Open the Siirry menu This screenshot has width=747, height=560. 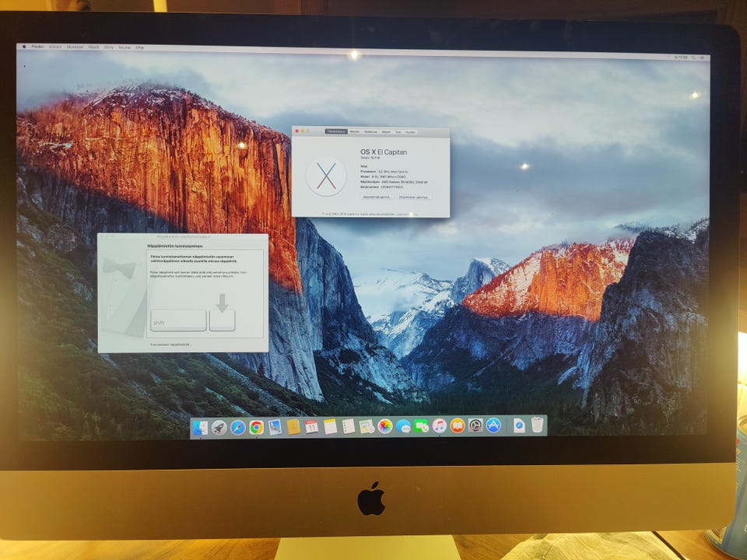point(109,47)
